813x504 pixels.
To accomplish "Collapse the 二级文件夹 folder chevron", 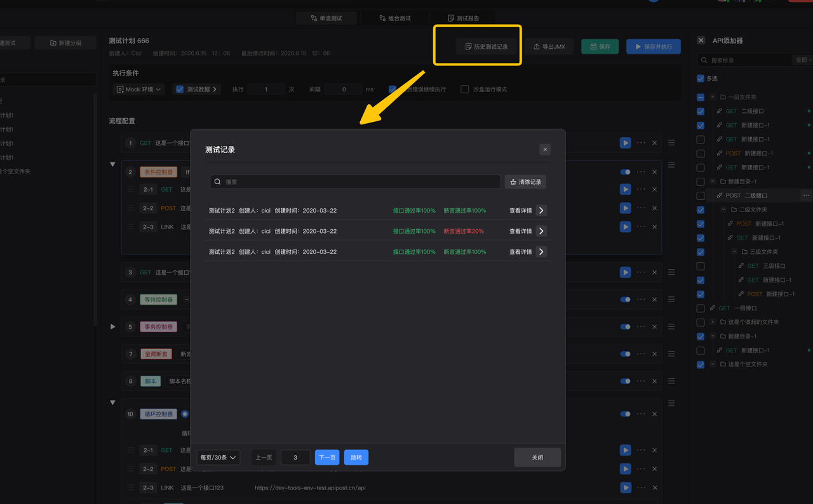I will coord(723,209).
